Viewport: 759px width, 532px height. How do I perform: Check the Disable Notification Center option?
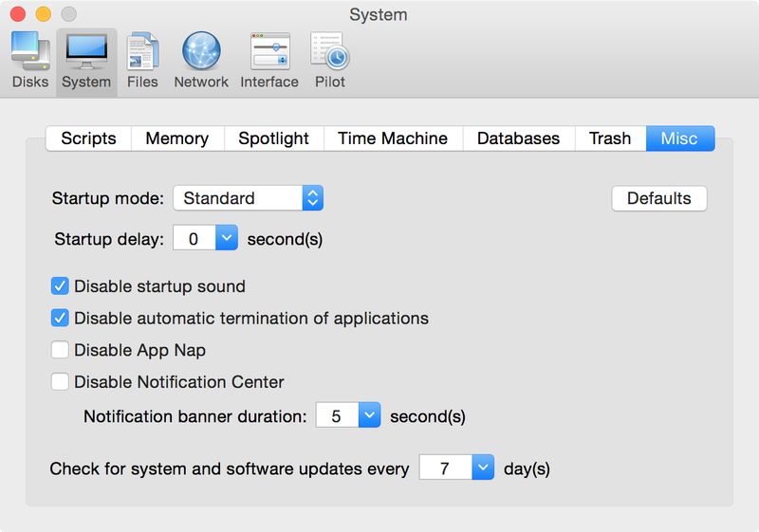click(60, 382)
